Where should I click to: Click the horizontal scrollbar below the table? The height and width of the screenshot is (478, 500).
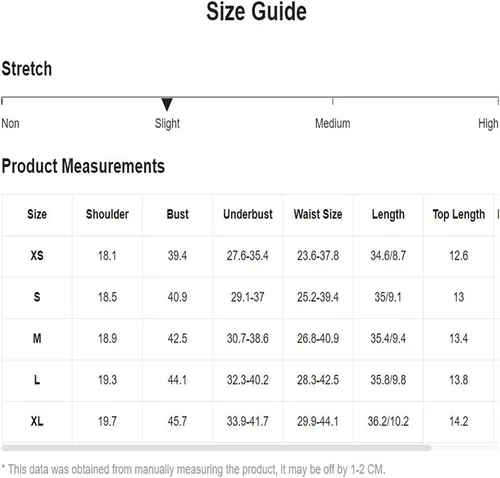click(216, 448)
